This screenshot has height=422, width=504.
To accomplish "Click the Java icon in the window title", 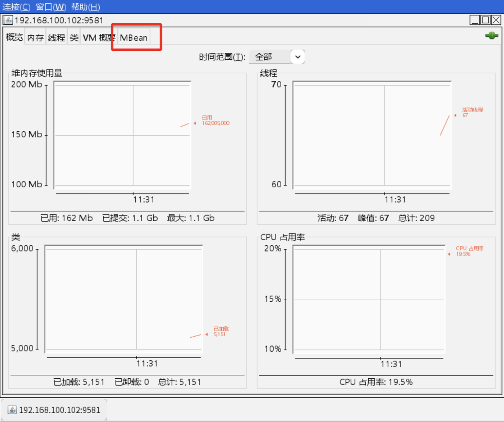I will coord(8,20).
